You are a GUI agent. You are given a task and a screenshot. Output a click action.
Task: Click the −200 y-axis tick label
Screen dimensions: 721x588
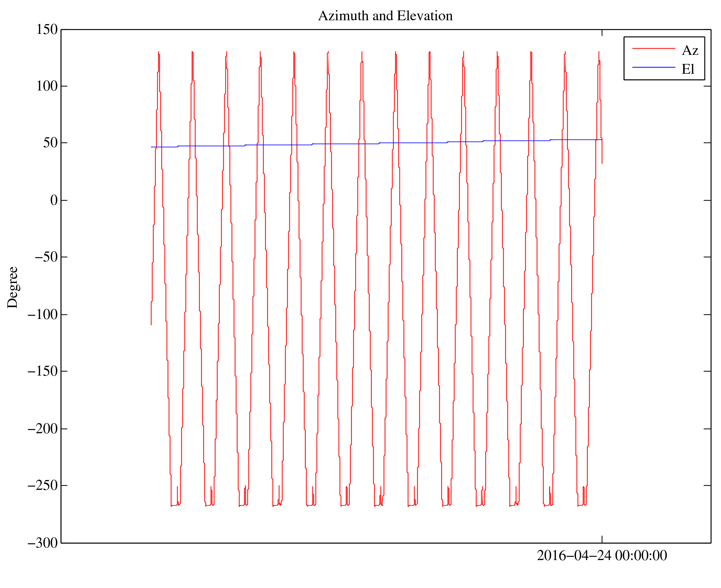tap(42, 429)
